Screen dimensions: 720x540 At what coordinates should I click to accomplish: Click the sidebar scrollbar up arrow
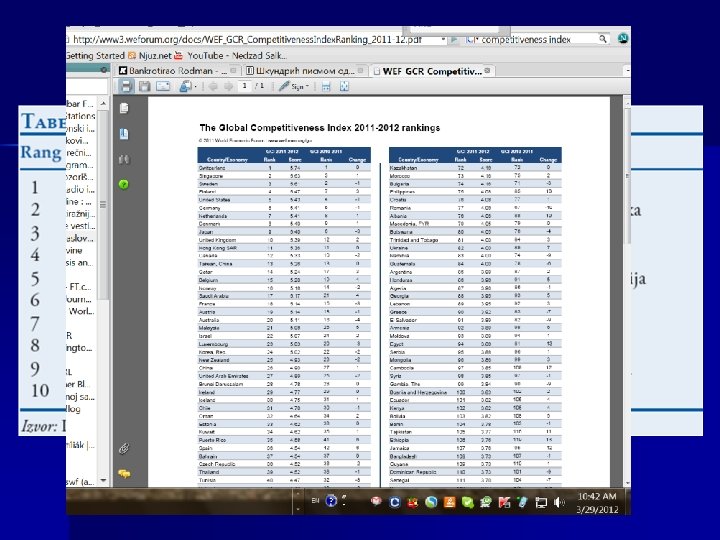click(x=103, y=104)
